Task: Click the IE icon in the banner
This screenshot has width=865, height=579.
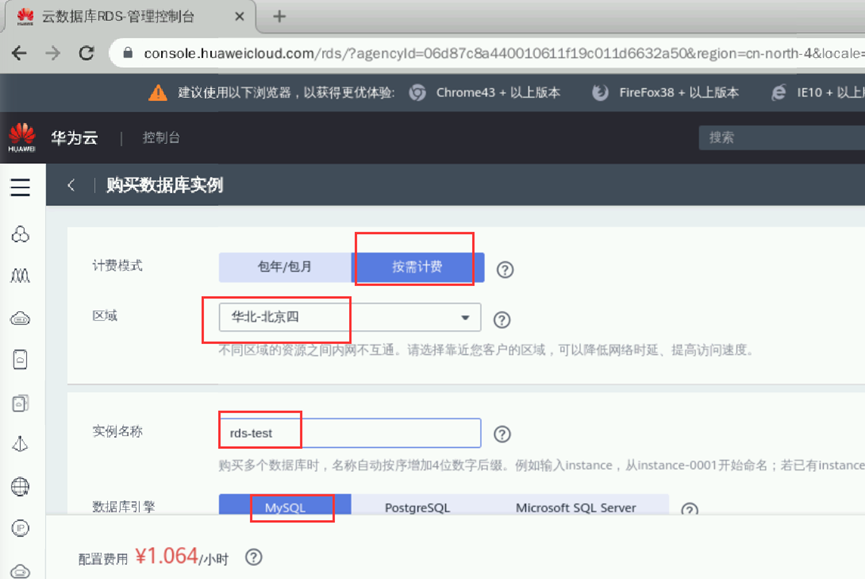Action: [x=778, y=93]
